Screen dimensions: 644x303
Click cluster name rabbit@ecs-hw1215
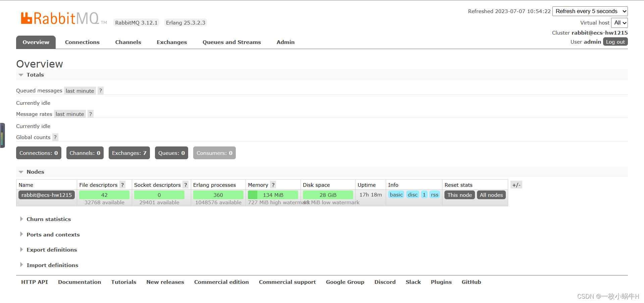coord(600,33)
